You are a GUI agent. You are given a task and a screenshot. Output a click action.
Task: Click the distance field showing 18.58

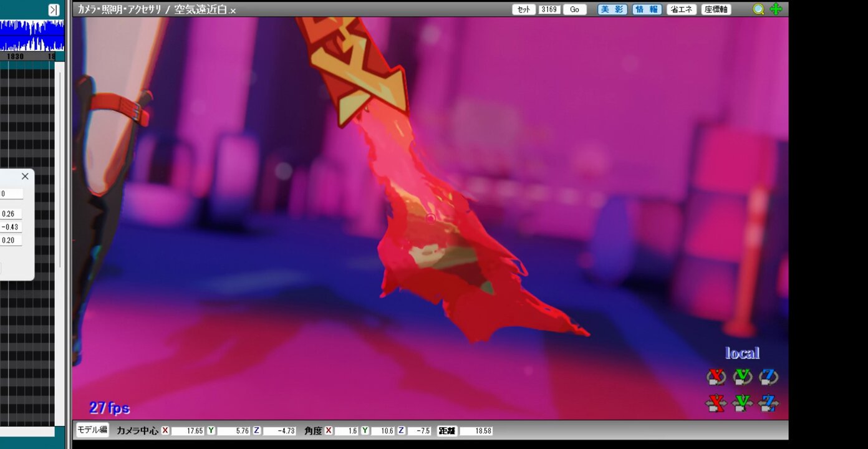click(476, 431)
